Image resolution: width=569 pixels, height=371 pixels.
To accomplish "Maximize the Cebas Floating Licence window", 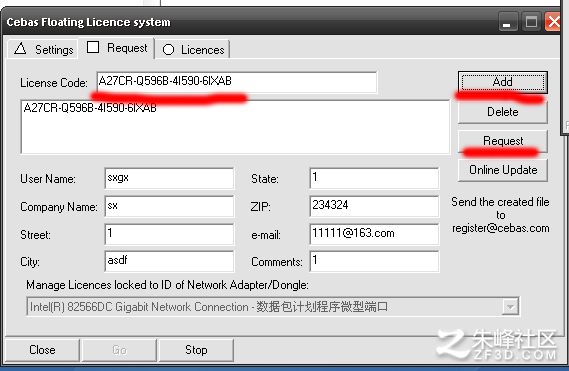I will click(531, 22).
